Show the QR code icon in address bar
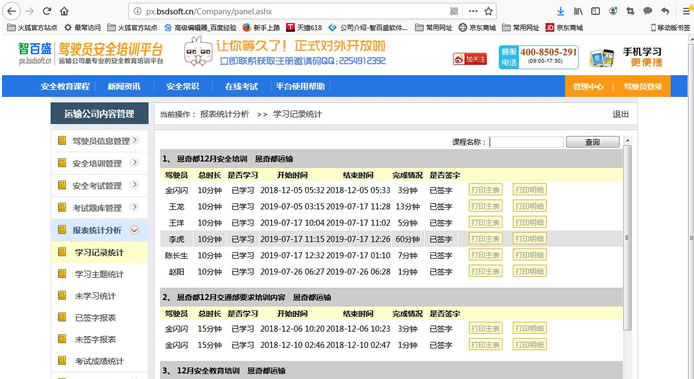The width and height of the screenshot is (694, 379). tap(454, 11)
